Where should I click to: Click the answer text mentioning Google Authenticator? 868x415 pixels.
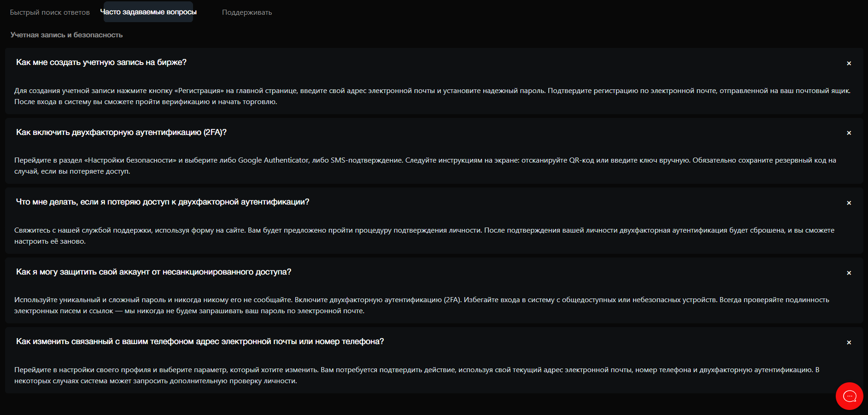425,166
